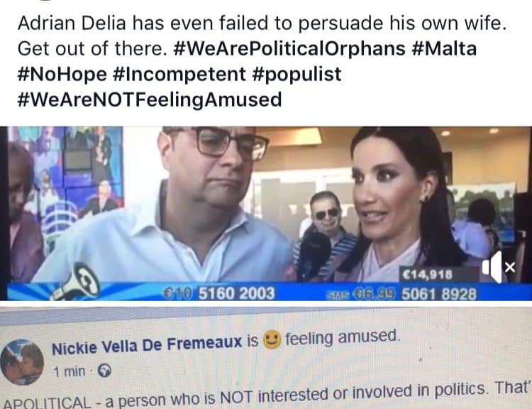Click the APOLITICAL definition post text

click(266, 396)
